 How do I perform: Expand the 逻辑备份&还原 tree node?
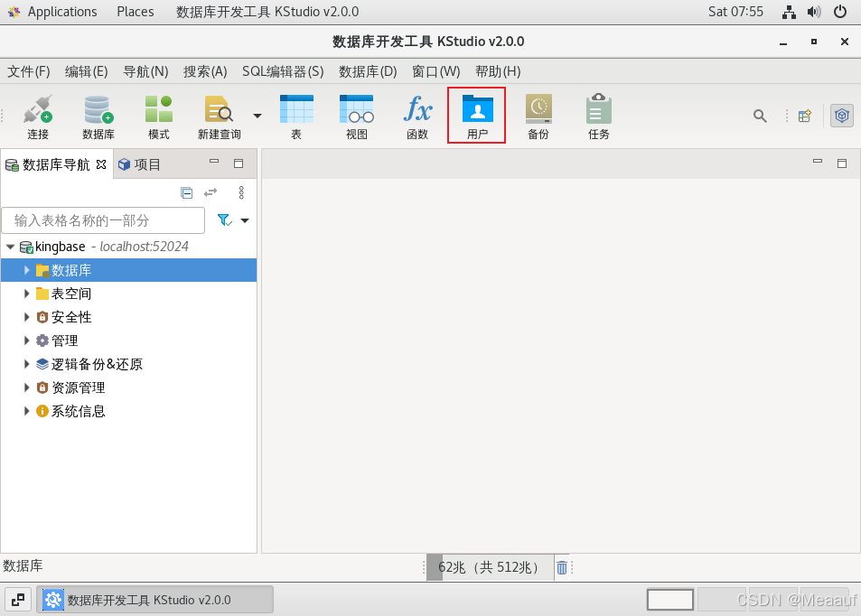click(x=26, y=364)
